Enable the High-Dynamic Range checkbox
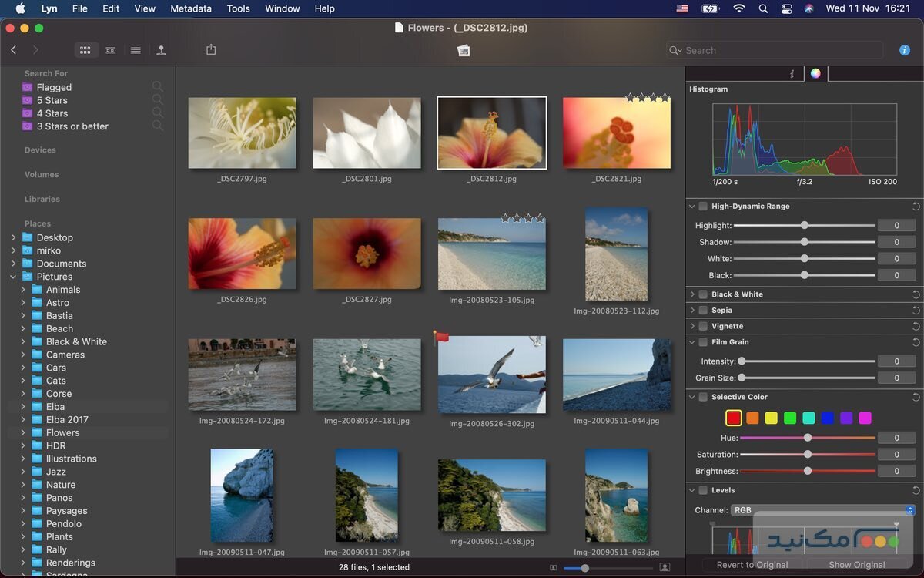This screenshot has width=924, height=578. pos(703,207)
